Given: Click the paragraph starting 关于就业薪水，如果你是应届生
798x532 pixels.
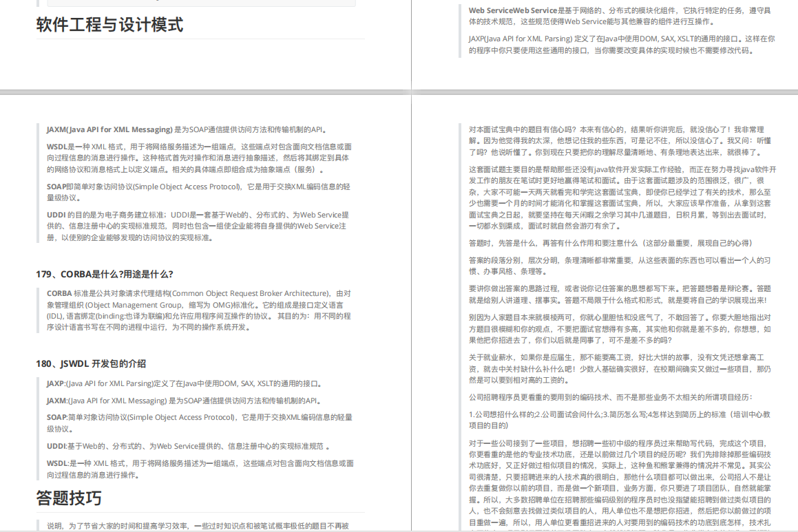Looking at the screenshot, I should [x=620, y=369].
